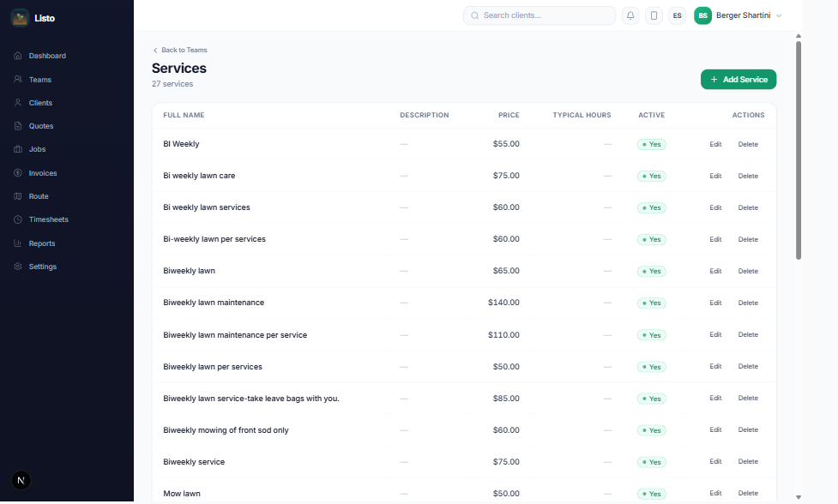Click the Route map icon
The image size is (838, 504).
click(x=18, y=196)
